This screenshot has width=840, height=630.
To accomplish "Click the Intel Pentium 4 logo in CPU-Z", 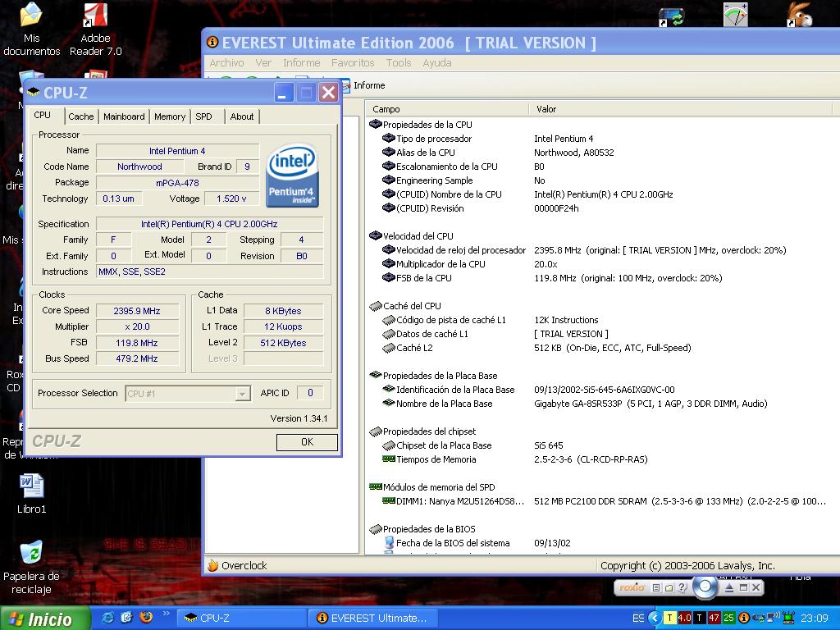I will coord(293,176).
